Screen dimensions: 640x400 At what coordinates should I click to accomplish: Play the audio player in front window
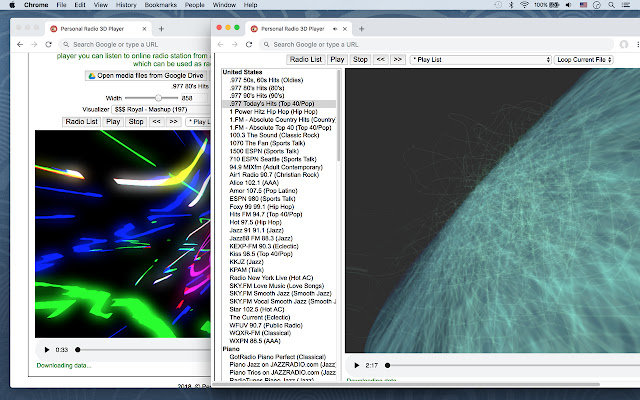[356, 365]
